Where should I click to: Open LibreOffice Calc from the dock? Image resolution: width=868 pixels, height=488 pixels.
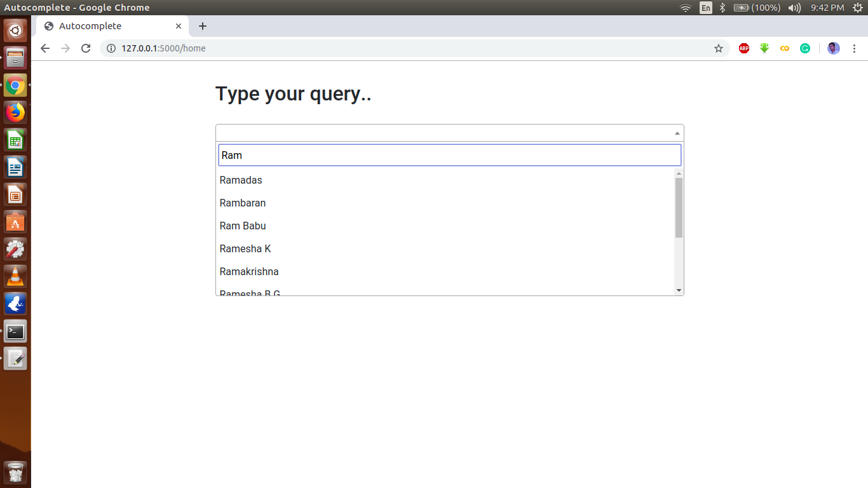(15, 140)
